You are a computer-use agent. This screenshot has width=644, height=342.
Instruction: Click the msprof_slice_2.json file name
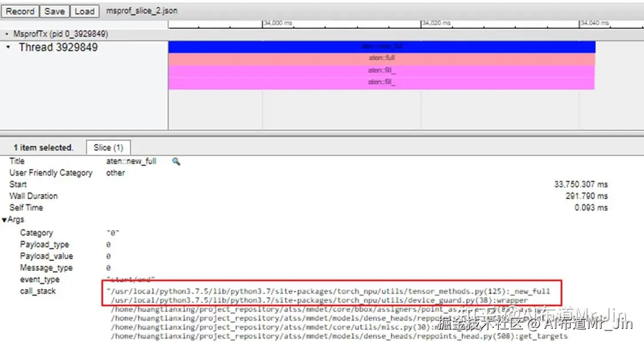[142, 11]
